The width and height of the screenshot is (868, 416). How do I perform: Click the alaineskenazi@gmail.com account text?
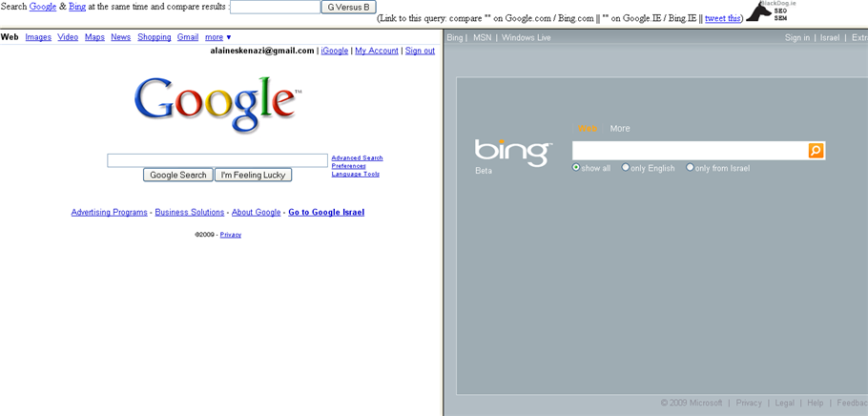(x=262, y=51)
